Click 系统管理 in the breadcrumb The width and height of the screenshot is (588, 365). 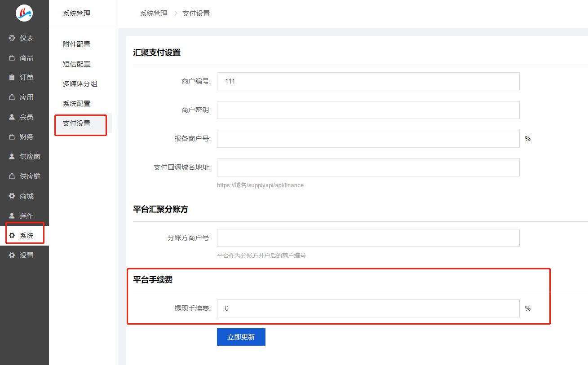(154, 13)
